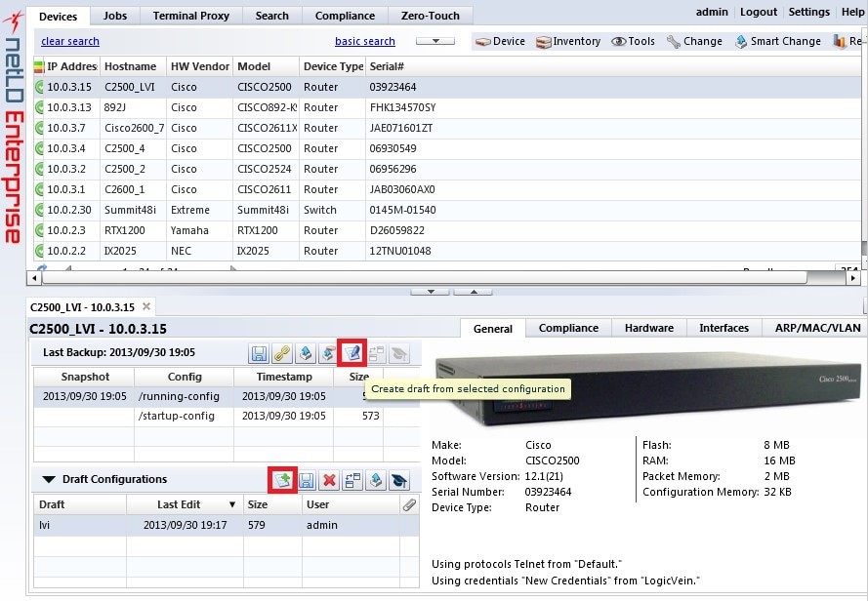Open the Settings link

[x=808, y=12]
